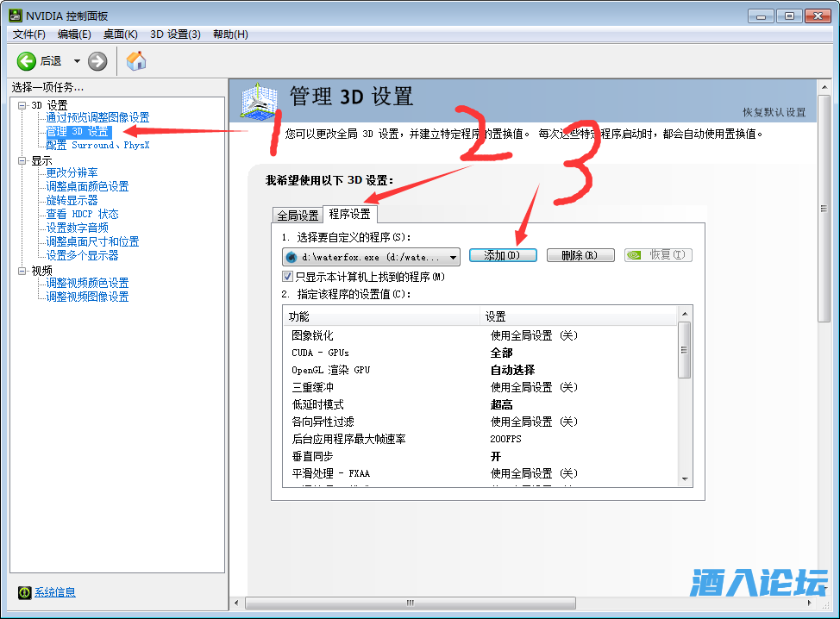Collapse the 3D 设置 tree node
Viewport: 840px width, 619px height.
pyautogui.click(x=22, y=105)
